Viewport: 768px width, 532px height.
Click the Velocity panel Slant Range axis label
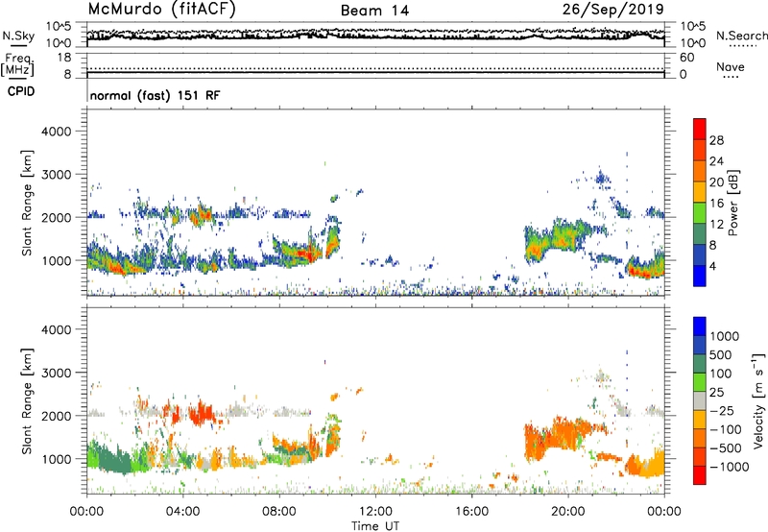coord(27,400)
